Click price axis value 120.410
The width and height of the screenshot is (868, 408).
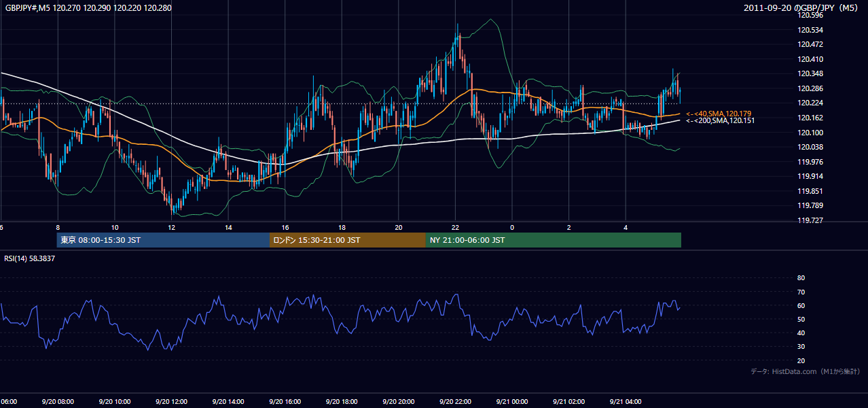coord(810,59)
